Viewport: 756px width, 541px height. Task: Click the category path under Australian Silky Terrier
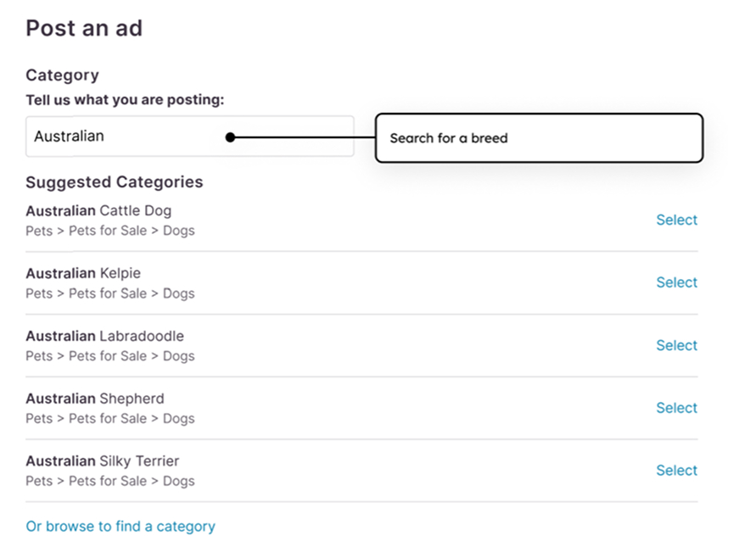pos(110,482)
